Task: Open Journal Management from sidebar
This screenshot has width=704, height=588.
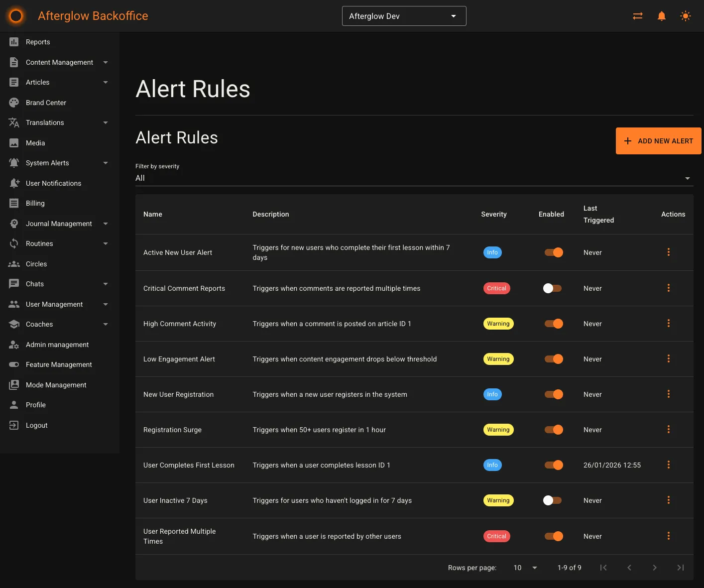Action: coord(58,224)
